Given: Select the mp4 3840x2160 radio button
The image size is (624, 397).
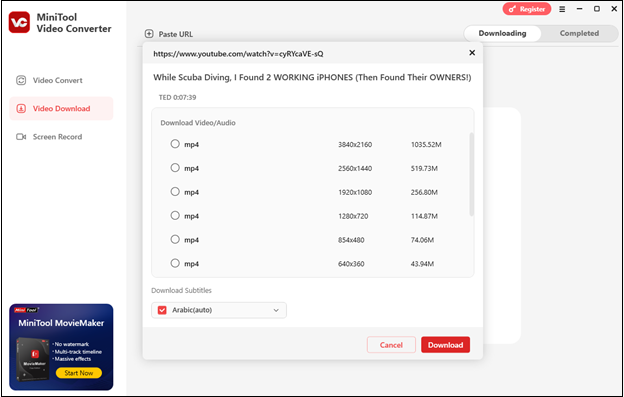Looking at the screenshot, I should (175, 144).
